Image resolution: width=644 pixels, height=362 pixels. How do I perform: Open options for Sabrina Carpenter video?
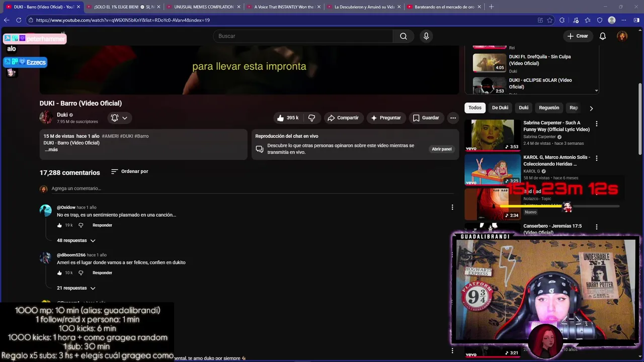coord(597,124)
